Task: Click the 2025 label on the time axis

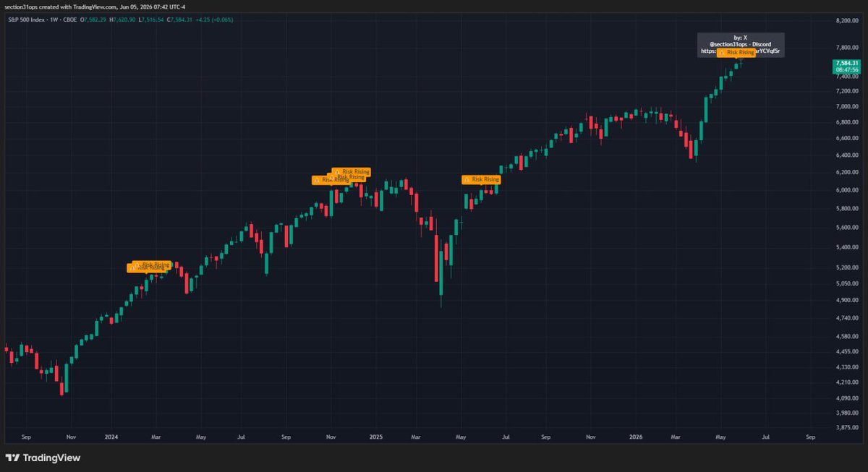Action: 375,437
